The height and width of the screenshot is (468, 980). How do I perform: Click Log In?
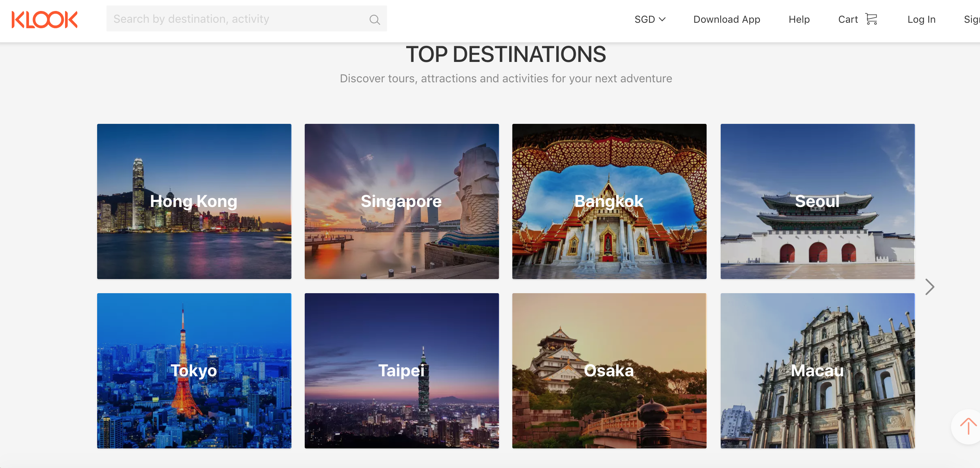[921, 19]
